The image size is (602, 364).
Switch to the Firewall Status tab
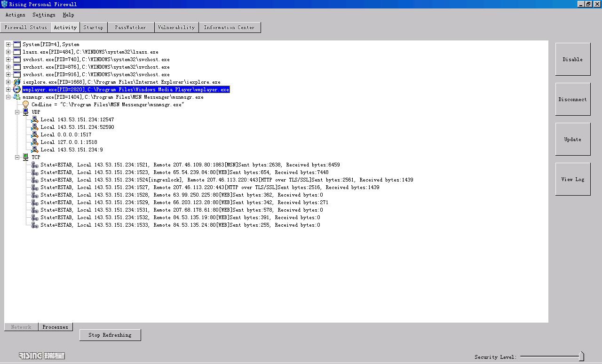[25, 27]
